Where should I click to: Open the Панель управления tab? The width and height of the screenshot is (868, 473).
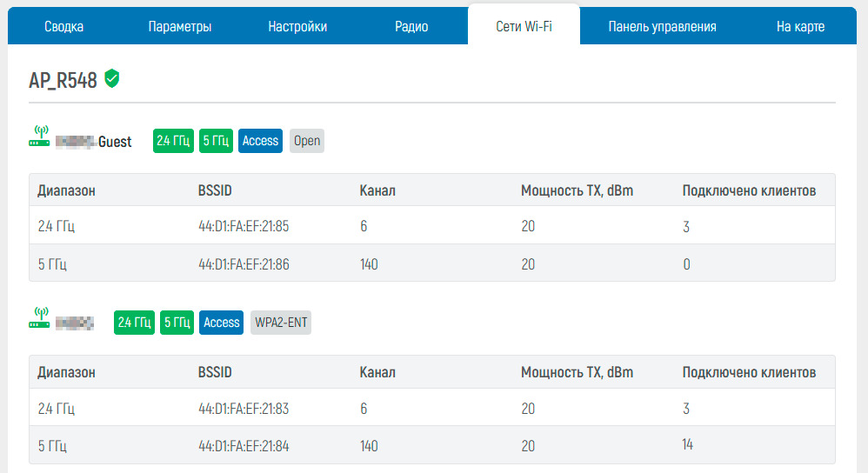662,26
